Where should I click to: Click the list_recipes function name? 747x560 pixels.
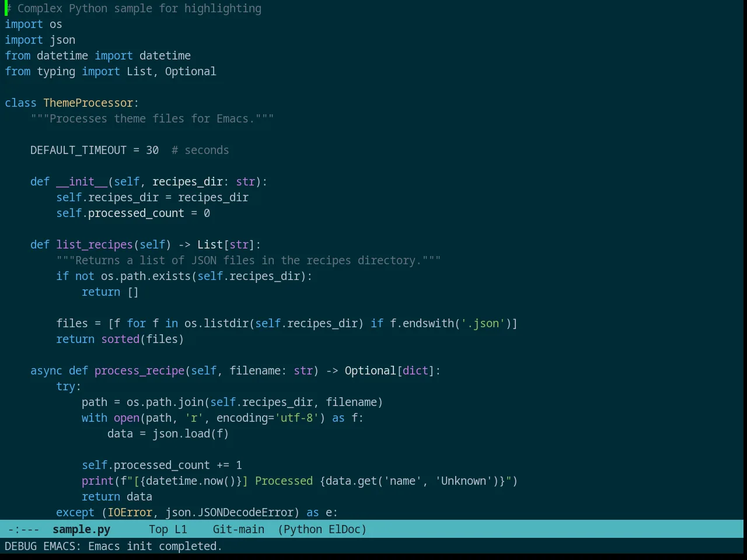click(x=95, y=244)
